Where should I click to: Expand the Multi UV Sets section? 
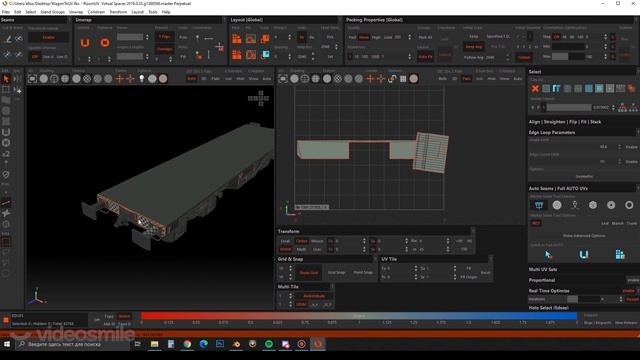tap(543, 269)
